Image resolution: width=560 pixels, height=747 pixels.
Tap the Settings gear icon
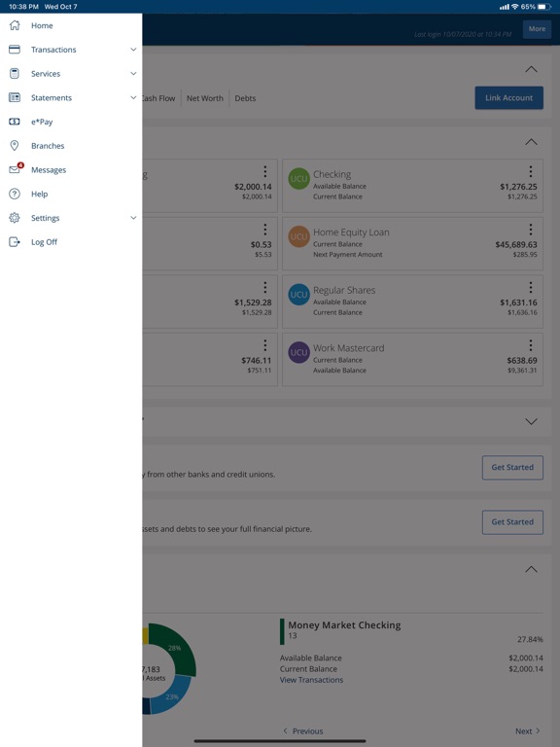15,218
